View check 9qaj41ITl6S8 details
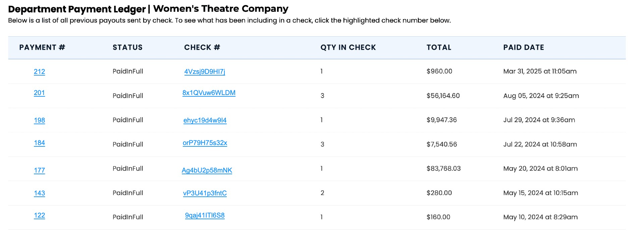The width and height of the screenshot is (644, 232). pos(205,215)
